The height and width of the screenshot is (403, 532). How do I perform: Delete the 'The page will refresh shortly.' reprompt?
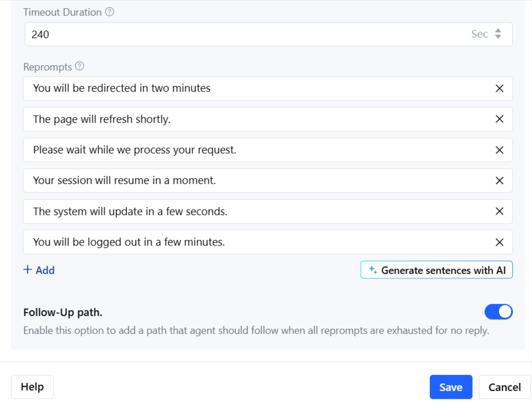coord(499,119)
